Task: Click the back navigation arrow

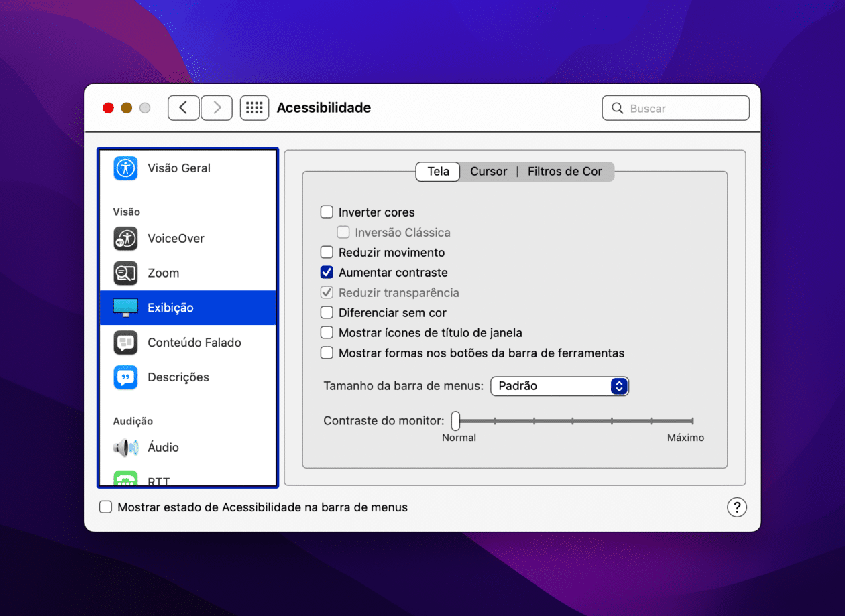Action: tap(183, 107)
